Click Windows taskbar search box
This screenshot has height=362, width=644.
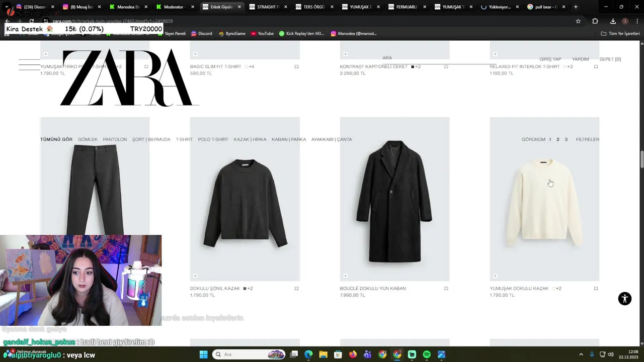click(249, 354)
